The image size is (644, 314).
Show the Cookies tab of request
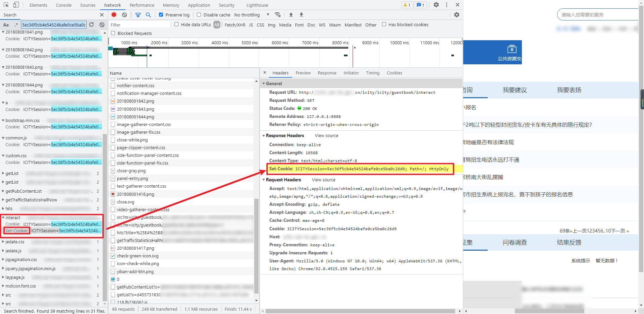pos(394,73)
